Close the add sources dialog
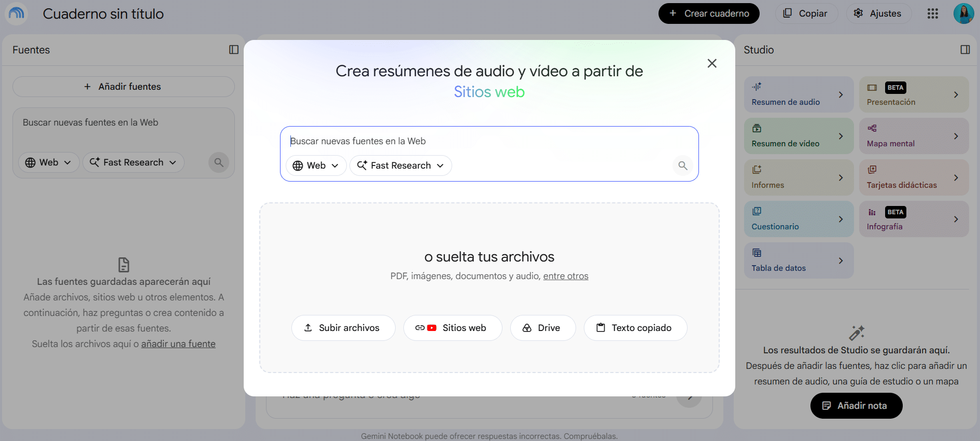 [712, 63]
